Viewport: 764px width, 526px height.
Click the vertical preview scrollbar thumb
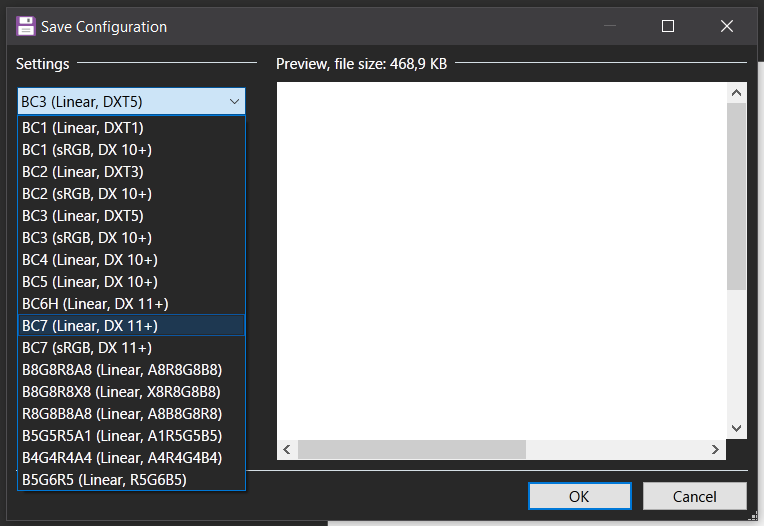pyautogui.click(x=737, y=196)
